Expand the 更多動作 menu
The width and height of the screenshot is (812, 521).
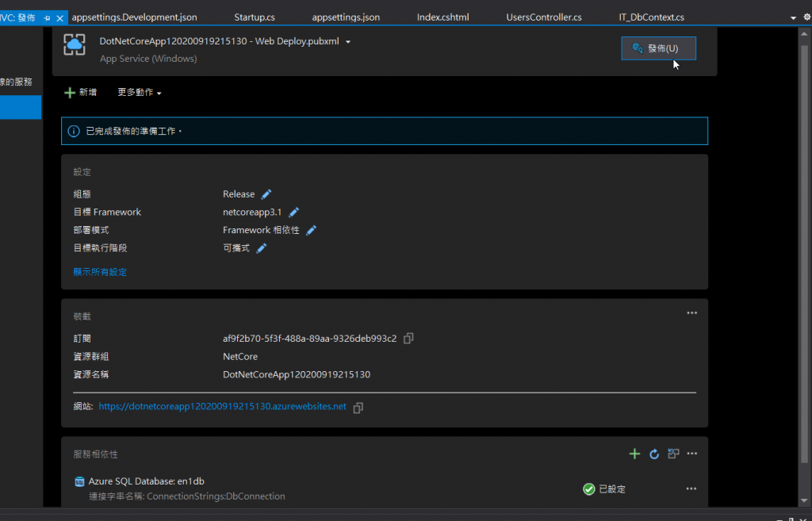[x=140, y=92]
